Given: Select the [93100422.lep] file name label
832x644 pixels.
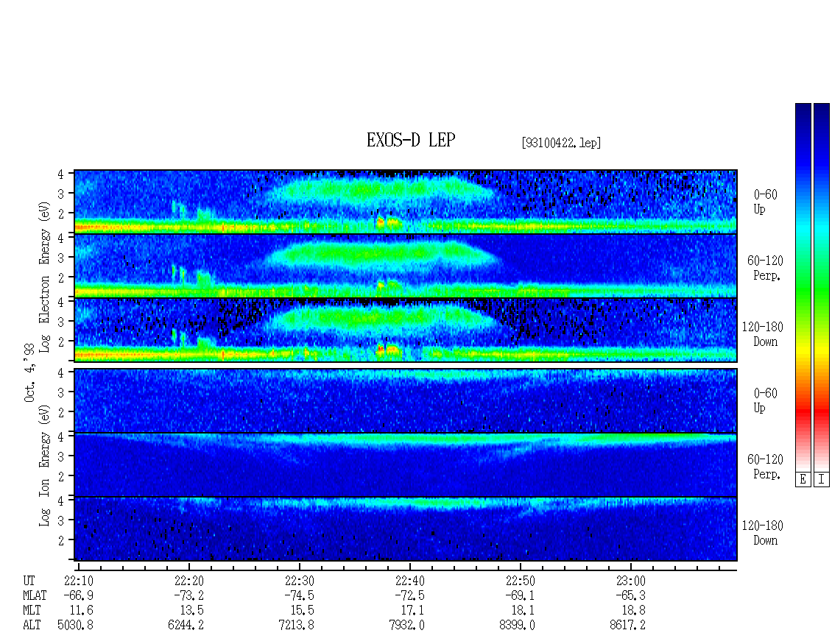Looking at the screenshot, I should click(x=561, y=143).
